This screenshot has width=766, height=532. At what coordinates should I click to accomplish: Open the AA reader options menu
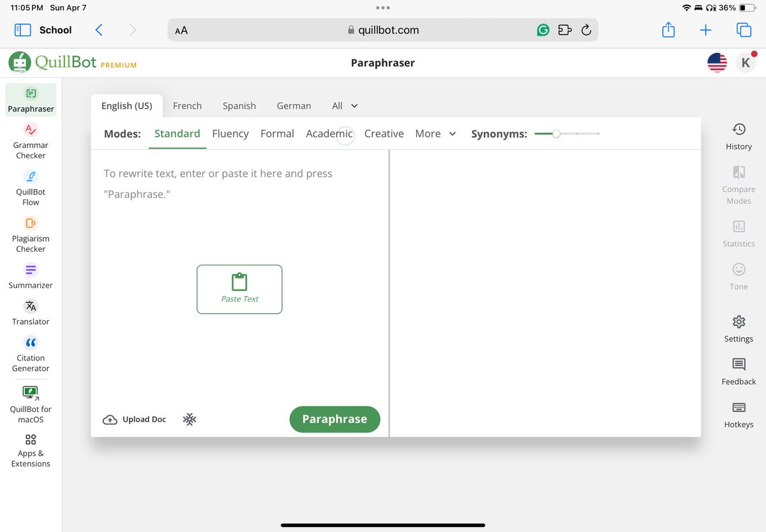[181, 30]
